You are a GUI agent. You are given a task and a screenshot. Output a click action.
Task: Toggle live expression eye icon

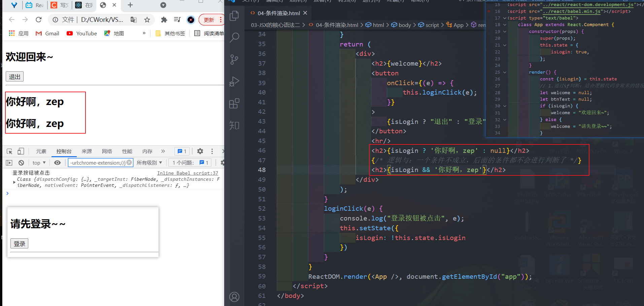[58, 163]
